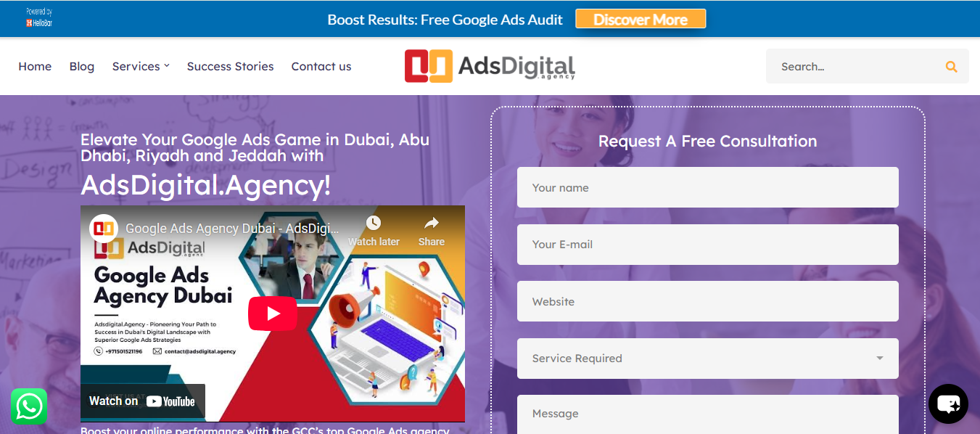The width and height of the screenshot is (980, 434).
Task: Open Watch on YouTube link
Action: [142, 401]
